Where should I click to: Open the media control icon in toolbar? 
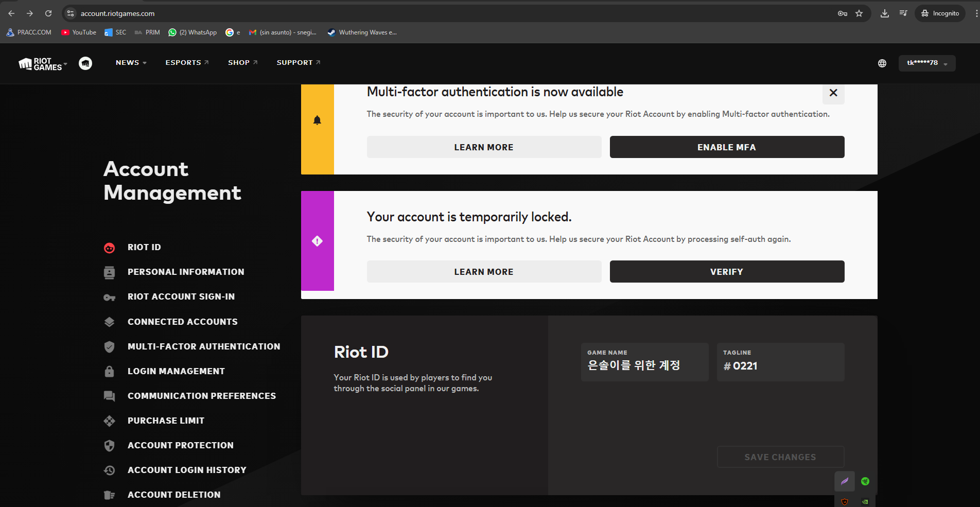903,13
